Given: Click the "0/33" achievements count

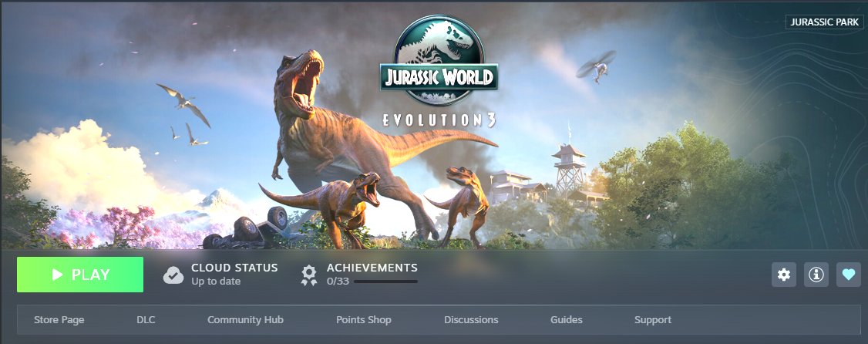Looking at the screenshot, I should tap(338, 282).
